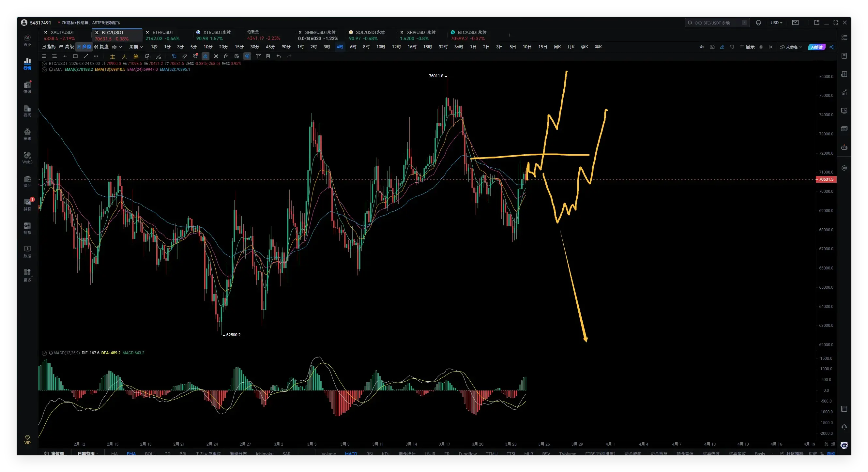
Task: Toggle the pencil drawing mode icon
Action: pyautogui.click(x=722, y=47)
